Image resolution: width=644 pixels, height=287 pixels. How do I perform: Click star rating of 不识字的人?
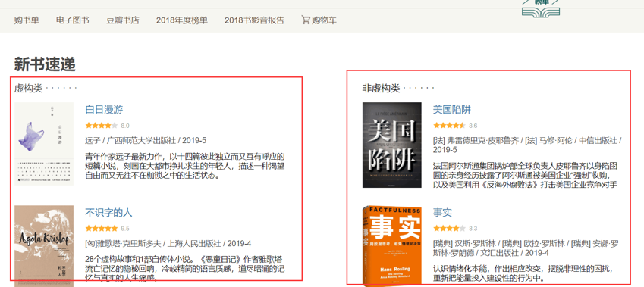click(x=102, y=229)
